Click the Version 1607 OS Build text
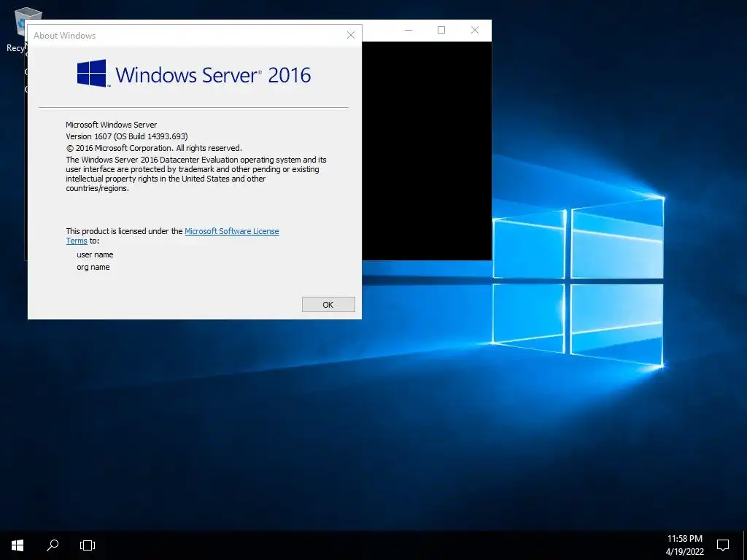The image size is (747, 560). coord(127,136)
